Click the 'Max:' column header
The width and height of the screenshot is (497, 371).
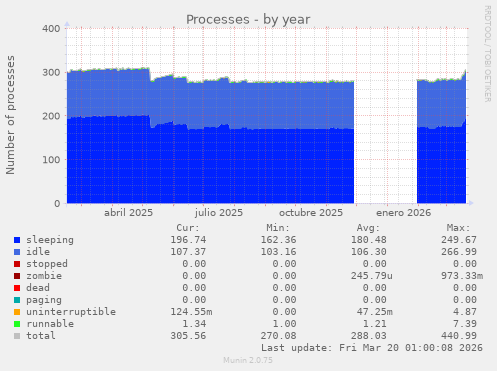(459, 228)
